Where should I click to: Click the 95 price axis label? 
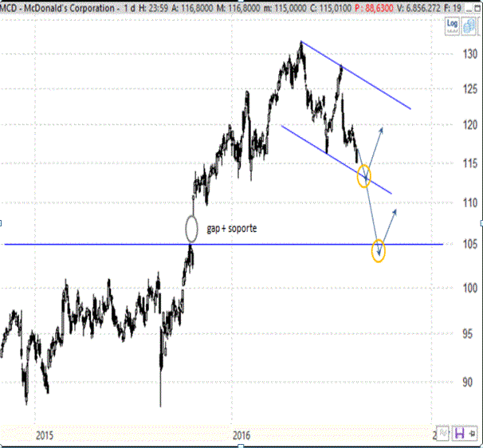(467, 334)
